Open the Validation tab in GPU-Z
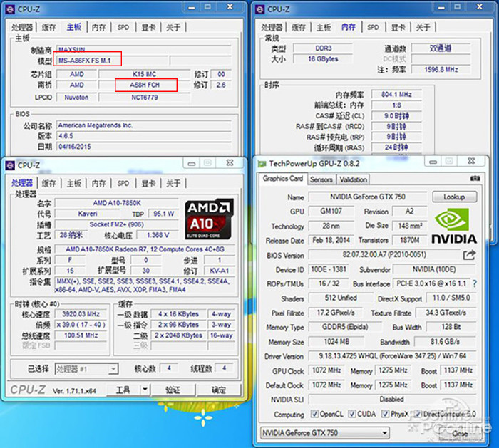The height and width of the screenshot is (448, 499). [354, 179]
